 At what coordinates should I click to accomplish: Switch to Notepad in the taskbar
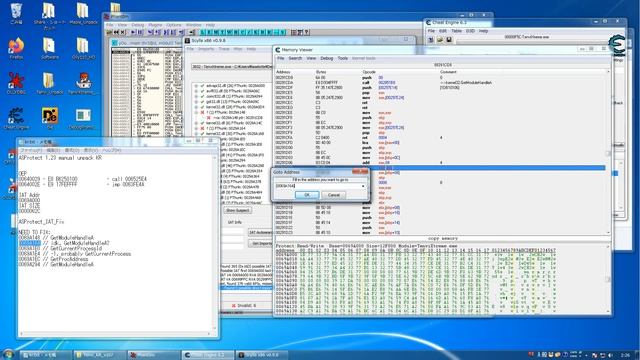[x=46, y=355]
